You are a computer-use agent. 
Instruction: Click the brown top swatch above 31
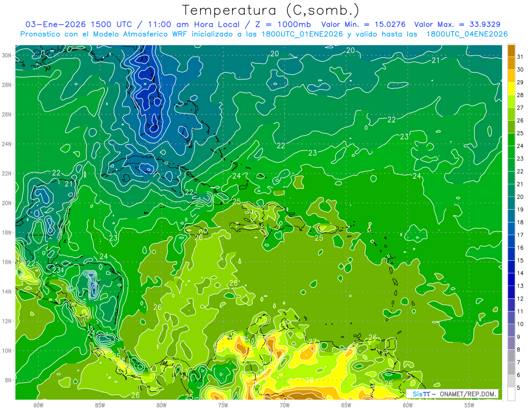coord(511,50)
